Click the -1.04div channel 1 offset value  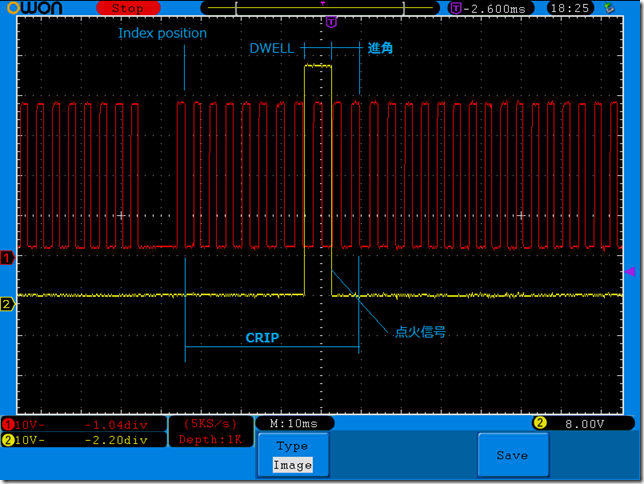coord(116,425)
